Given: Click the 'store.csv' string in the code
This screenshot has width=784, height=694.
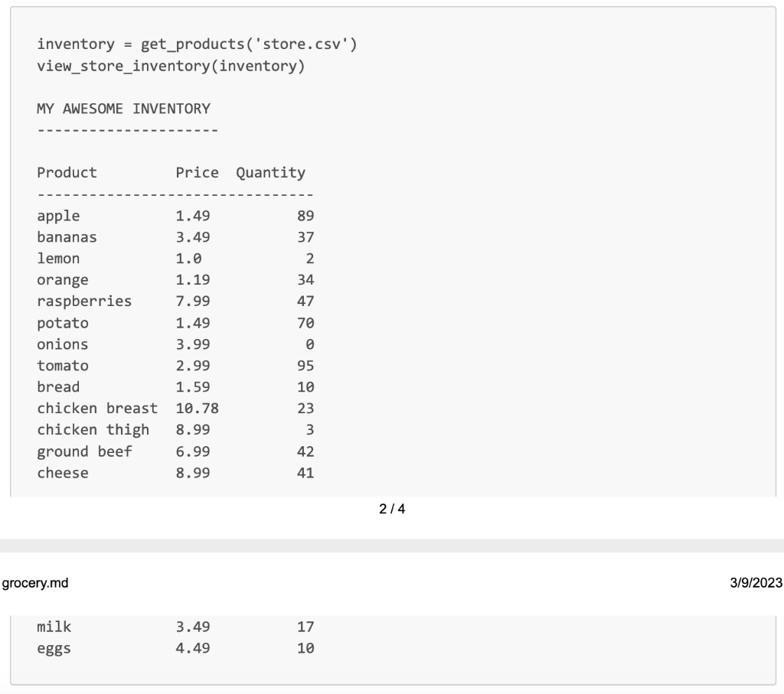Looking at the screenshot, I should pyautogui.click(x=302, y=44).
